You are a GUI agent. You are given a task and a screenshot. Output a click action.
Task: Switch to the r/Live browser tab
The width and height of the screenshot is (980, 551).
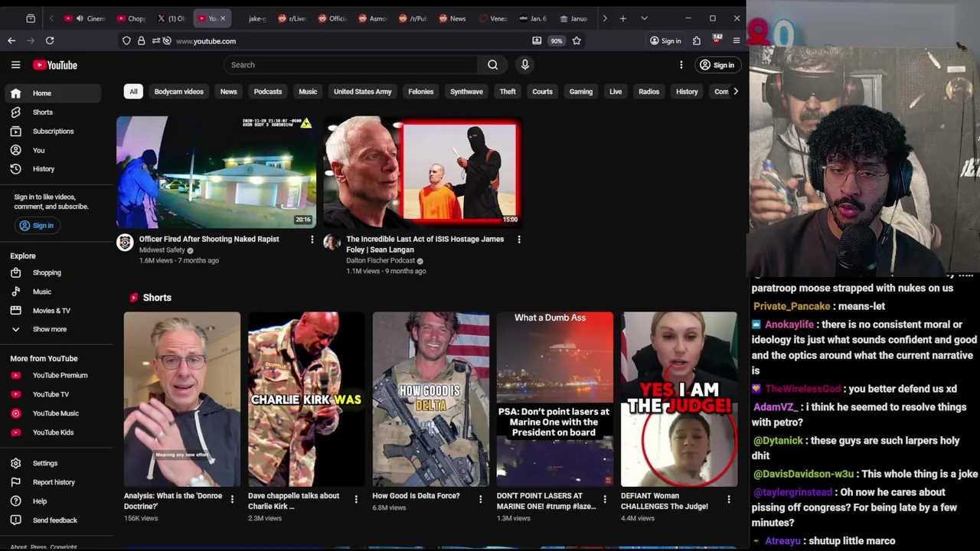coord(292,18)
